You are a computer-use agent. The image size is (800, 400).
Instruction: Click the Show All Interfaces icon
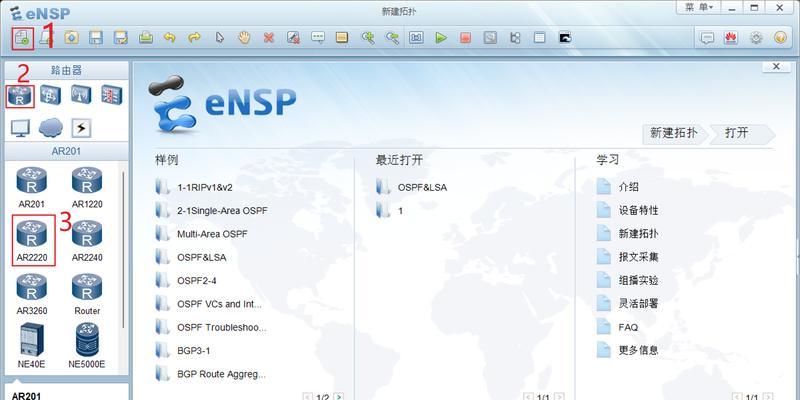(x=515, y=38)
